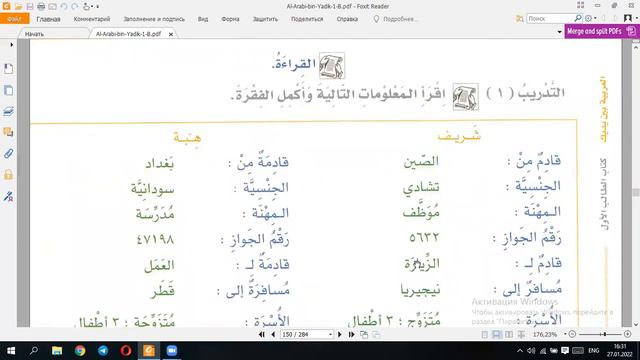Viewport: 640px width, 360px height.
Task: Select continuous page view mode
Action: tap(496, 335)
